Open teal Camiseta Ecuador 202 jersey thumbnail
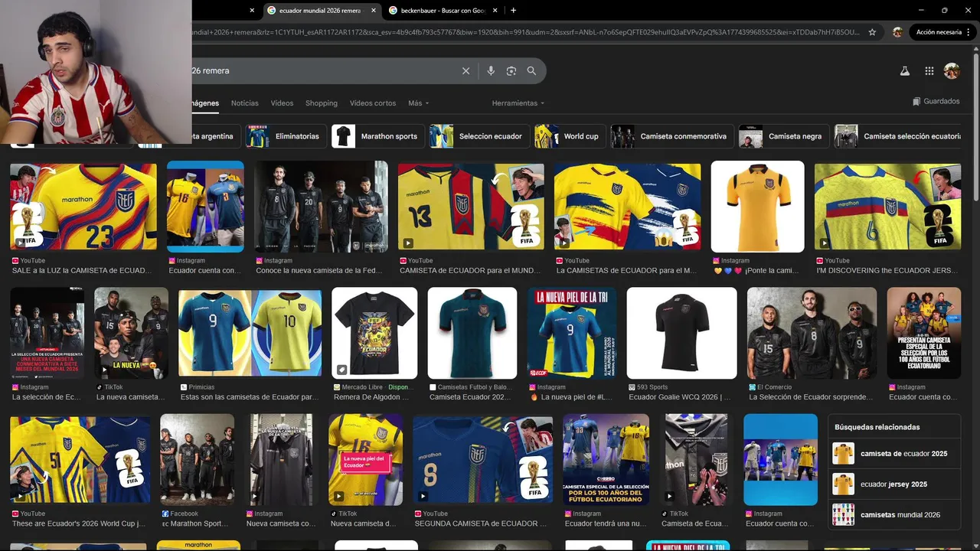 click(472, 333)
